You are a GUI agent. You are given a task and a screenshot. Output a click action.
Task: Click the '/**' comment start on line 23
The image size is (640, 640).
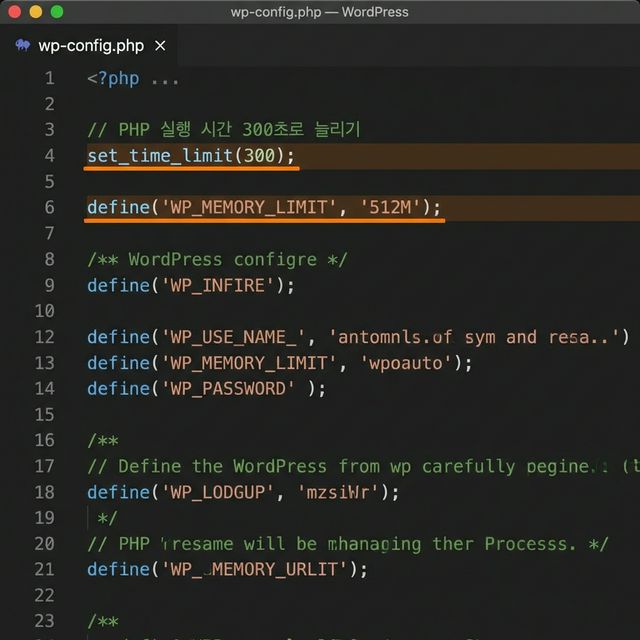pyautogui.click(x=103, y=622)
